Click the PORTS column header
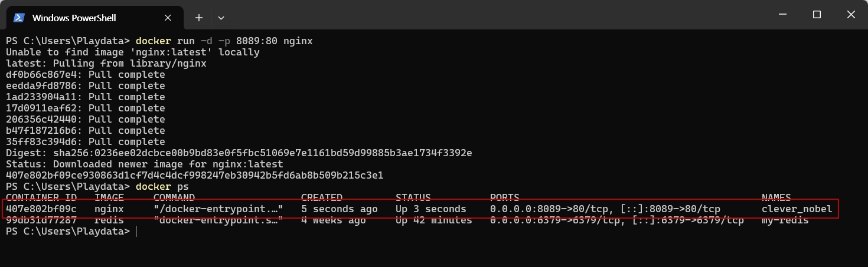 (505, 198)
